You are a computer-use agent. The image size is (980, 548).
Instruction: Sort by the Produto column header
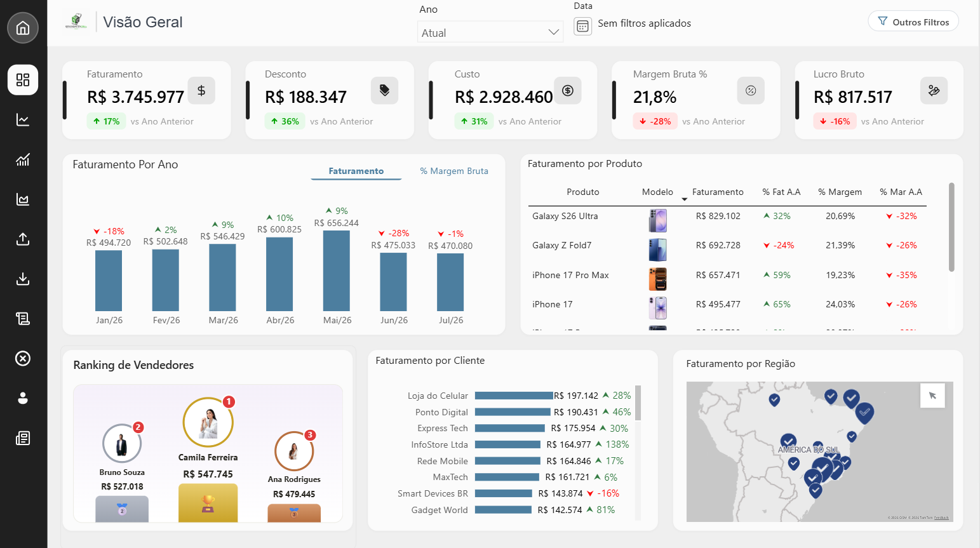tap(583, 192)
